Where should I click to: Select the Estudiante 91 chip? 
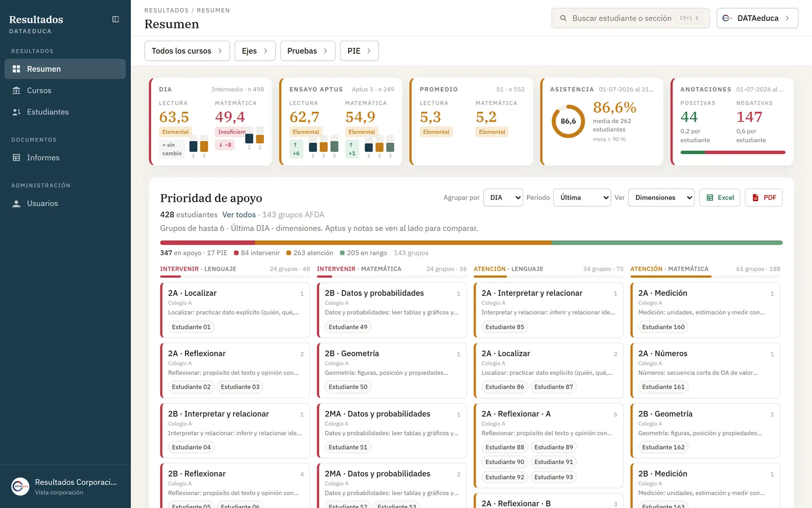(x=554, y=462)
